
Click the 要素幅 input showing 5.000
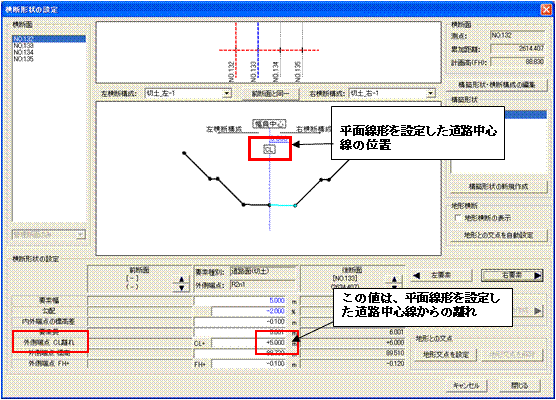pos(240,301)
